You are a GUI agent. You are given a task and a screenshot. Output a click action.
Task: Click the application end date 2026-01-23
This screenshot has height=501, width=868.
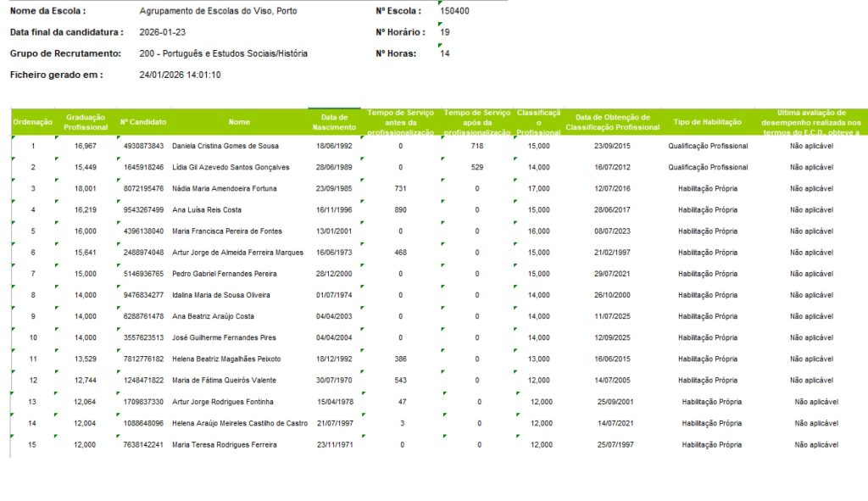point(162,32)
